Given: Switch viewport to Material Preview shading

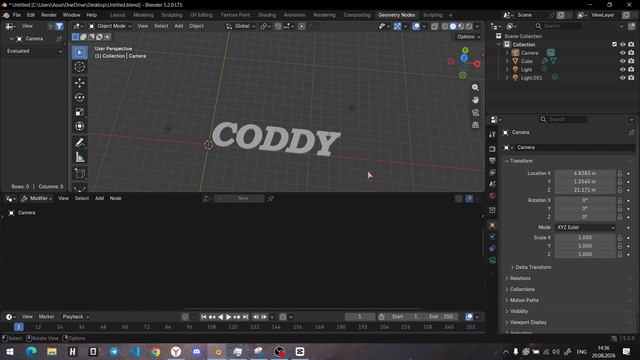Looking at the screenshot, I should tap(461, 26).
